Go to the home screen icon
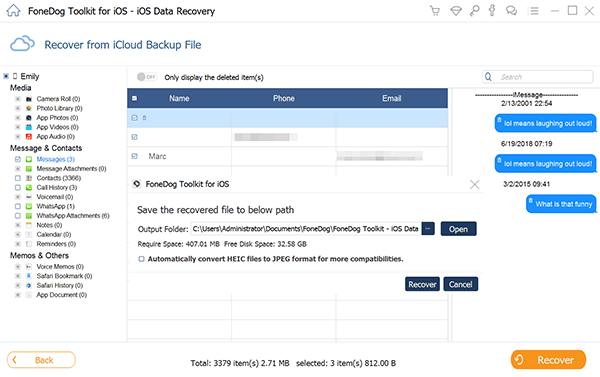Viewport: 600px width, 377px height. coord(13,10)
